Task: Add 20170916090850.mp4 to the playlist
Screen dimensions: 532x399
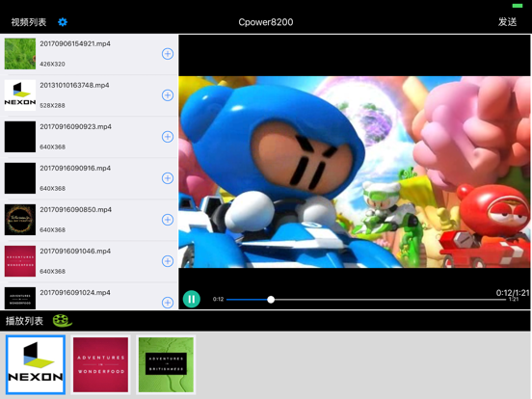Action: (168, 220)
